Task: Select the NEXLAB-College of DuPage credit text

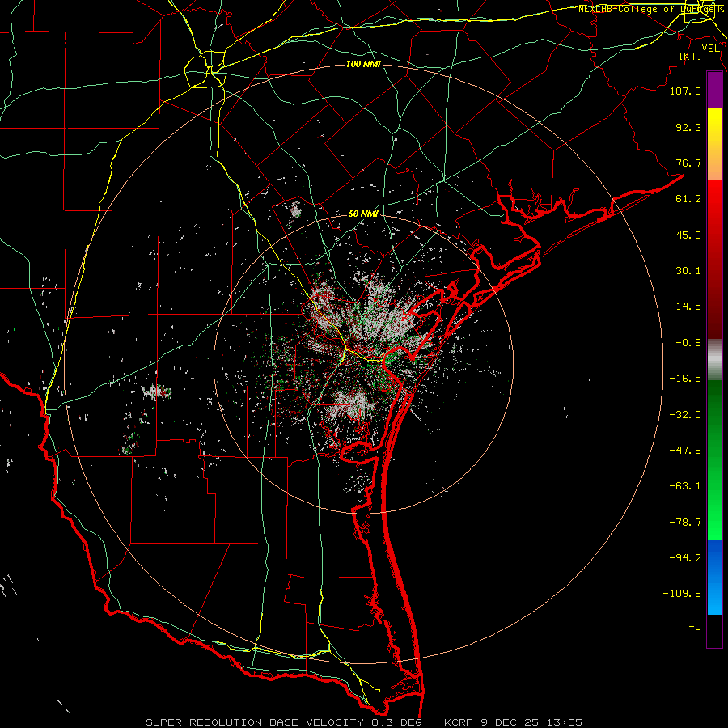Action: pyautogui.click(x=651, y=9)
